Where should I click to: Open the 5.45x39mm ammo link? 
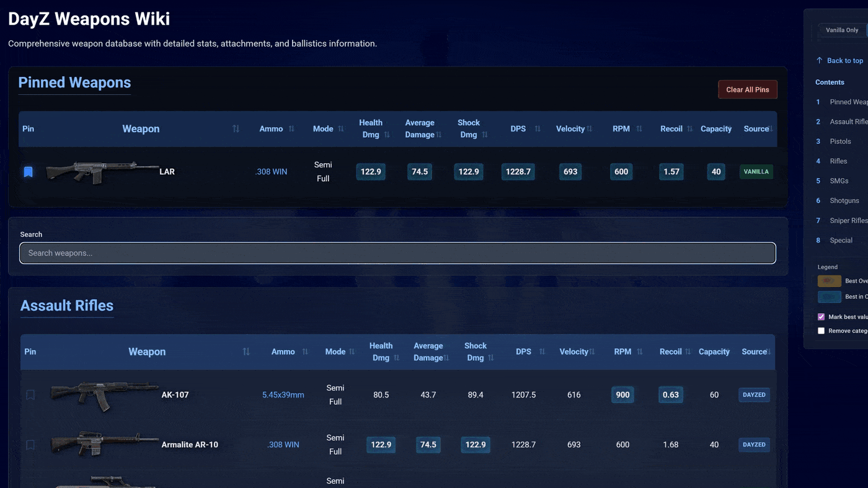[x=283, y=395]
